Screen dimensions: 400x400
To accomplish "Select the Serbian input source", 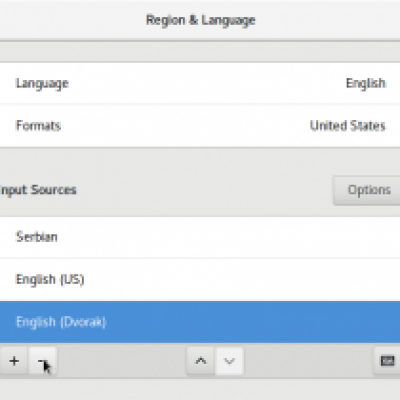I will pos(200,237).
